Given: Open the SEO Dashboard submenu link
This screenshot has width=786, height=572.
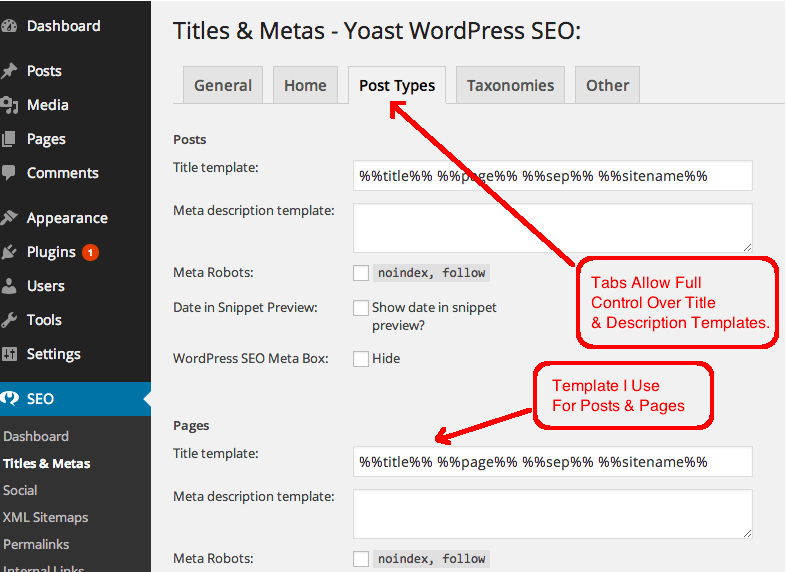Looking at the screenshot, I should coord(36,436).
